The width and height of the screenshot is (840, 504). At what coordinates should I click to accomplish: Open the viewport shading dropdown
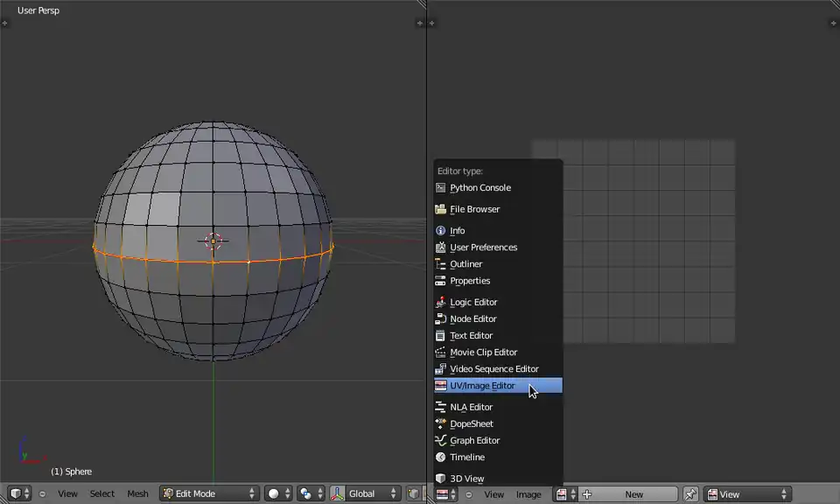click(x=278, y=494)
